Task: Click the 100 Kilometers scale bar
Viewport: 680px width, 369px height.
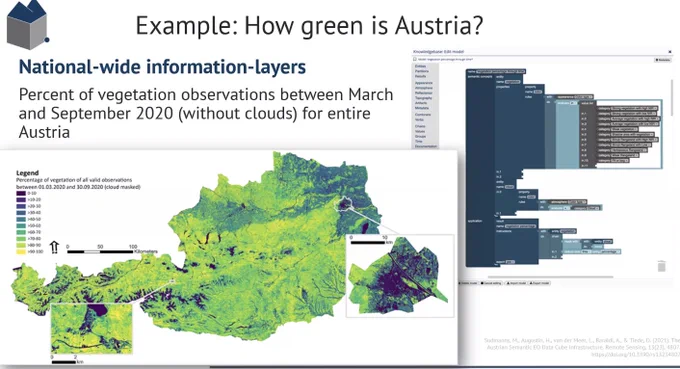Action: pyautogui.click(x=100, y=251)
